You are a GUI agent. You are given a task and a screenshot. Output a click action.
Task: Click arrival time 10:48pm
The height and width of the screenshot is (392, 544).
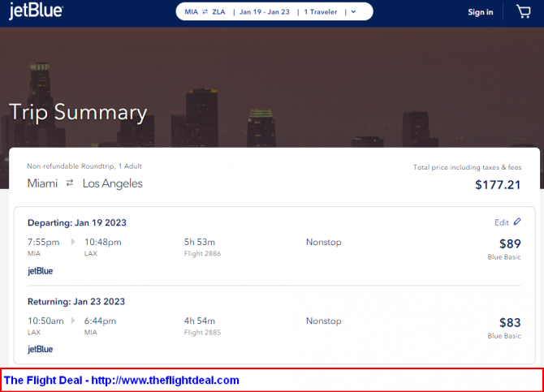pos(102,242)
